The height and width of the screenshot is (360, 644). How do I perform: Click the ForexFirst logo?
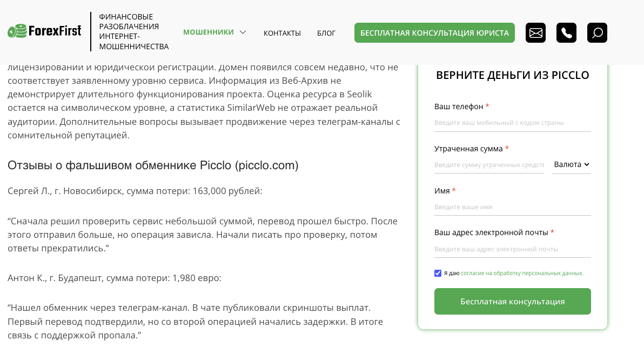pos(44,31)
